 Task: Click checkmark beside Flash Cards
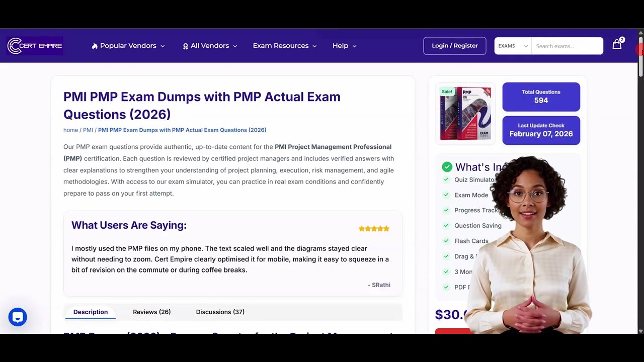tap(446, 241)
